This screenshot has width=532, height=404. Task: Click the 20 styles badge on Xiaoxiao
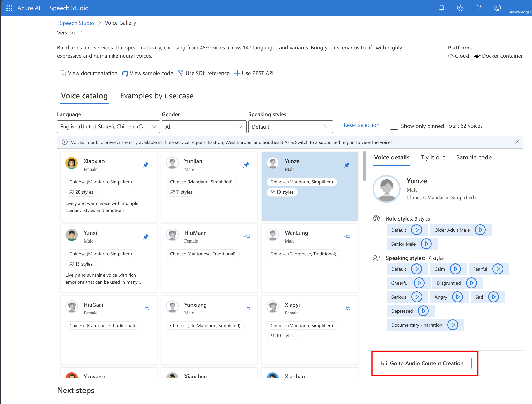coord(81,192)
